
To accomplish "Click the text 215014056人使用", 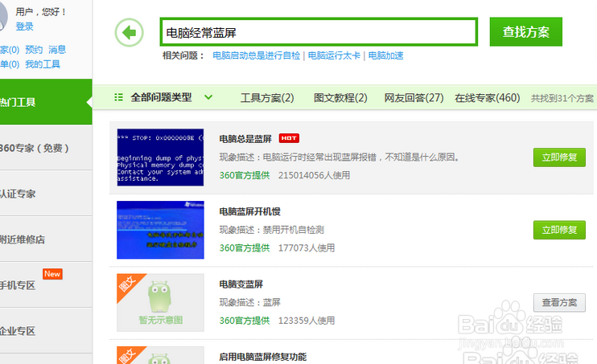I will coord(314,175).
